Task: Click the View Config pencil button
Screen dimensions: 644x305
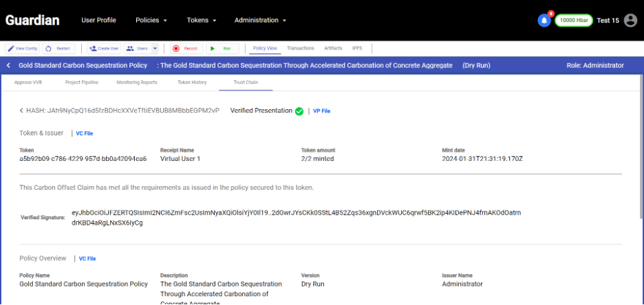Action: pyautogui.click(x=23, y=49)
